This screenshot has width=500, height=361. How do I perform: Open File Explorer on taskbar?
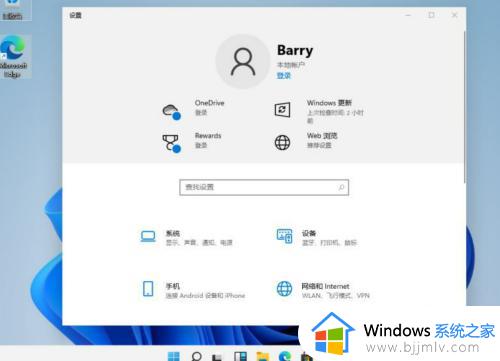tap(263, 357)
